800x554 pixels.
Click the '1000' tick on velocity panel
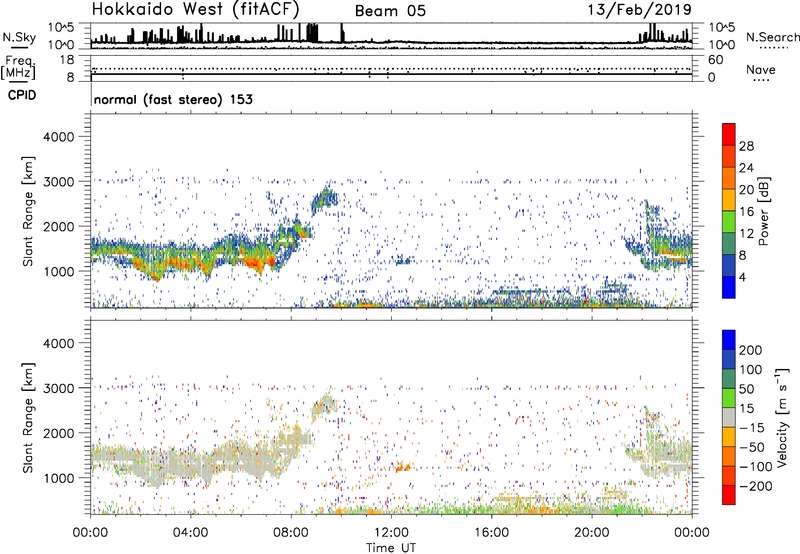coord(59,478)
